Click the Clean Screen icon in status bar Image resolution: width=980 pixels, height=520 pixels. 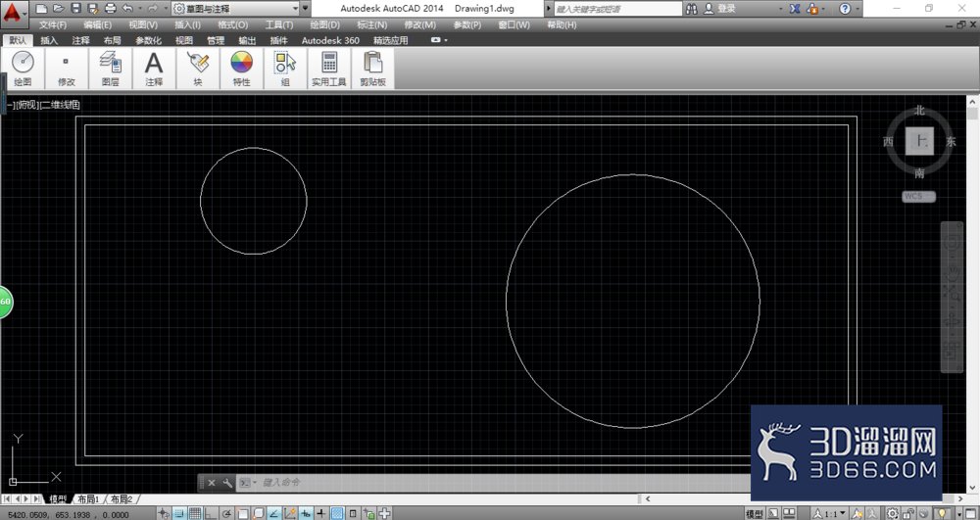click(970, 513)
